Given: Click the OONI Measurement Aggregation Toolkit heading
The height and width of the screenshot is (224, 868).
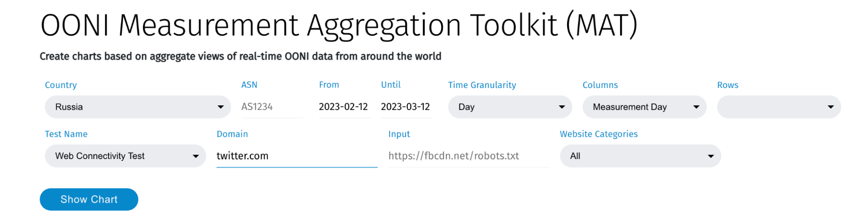Looking at the screenshot, I should (339, 25).
